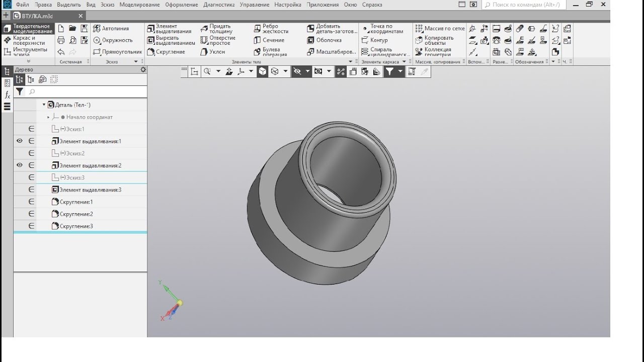Choose Вырезать выдавливанием command
Screen dimensions: 644x362
(x=171, y=40)
